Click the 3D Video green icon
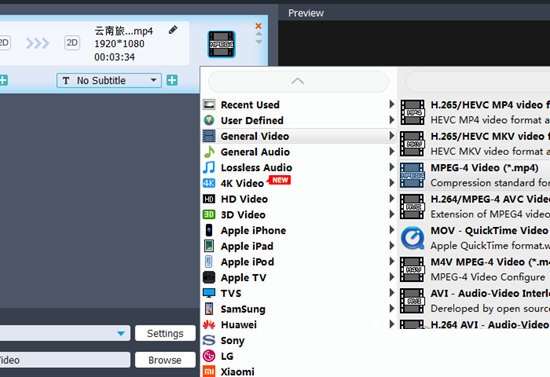The image size is (550, 377). [x=209, y=214]
